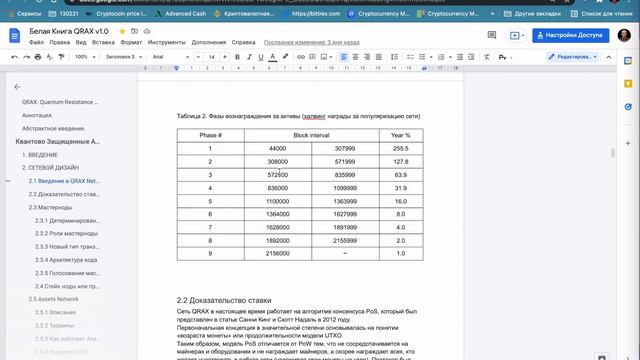Star the document Белая Книга QRAX
Image resolution: width=640 pixels, height=360 pixels.
point(122,31)
